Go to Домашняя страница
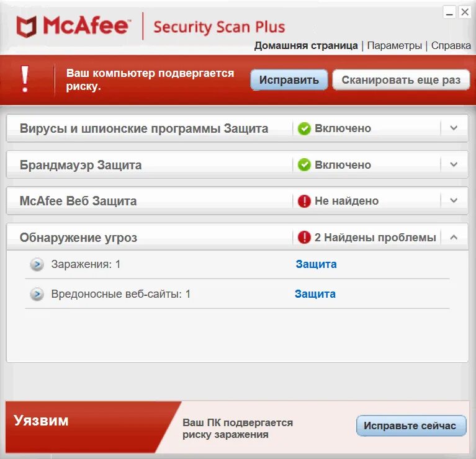476x459 pixels. pos(306,45)
